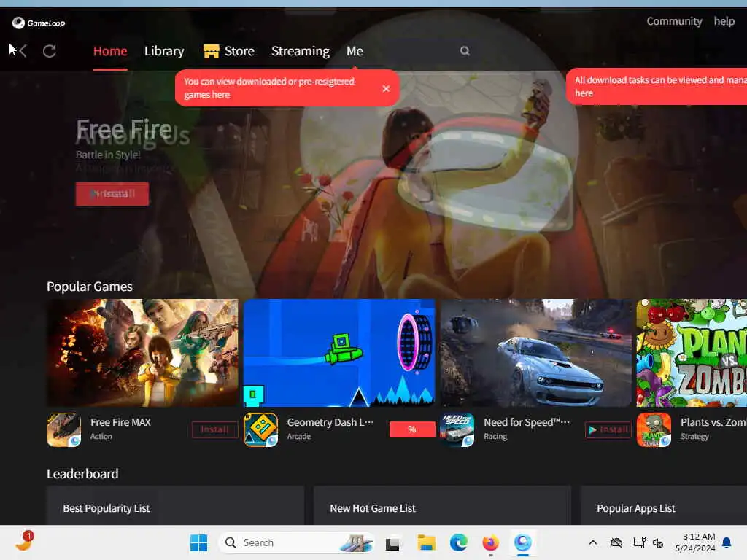Open the Geometry Dash thumbnail
This screenshot has height=560, width=747.
coord(339,353)
